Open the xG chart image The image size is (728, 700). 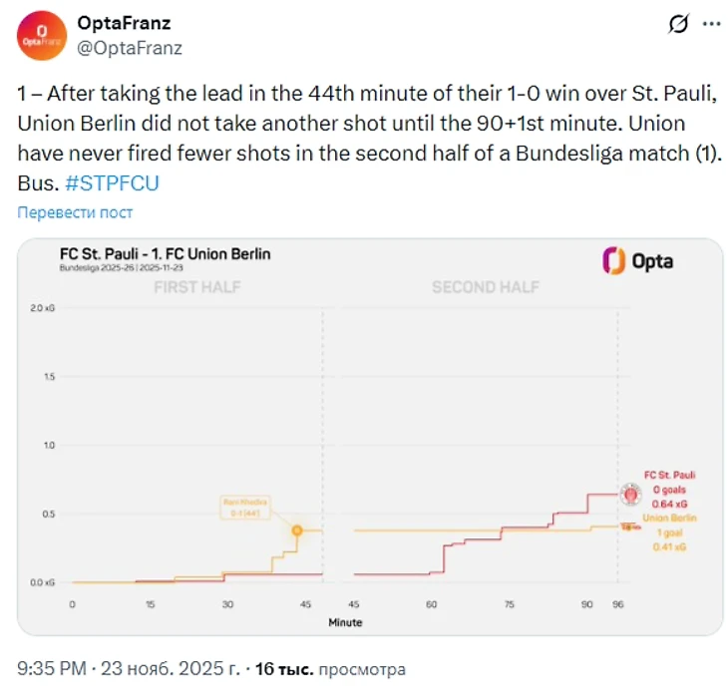point(370,437)
